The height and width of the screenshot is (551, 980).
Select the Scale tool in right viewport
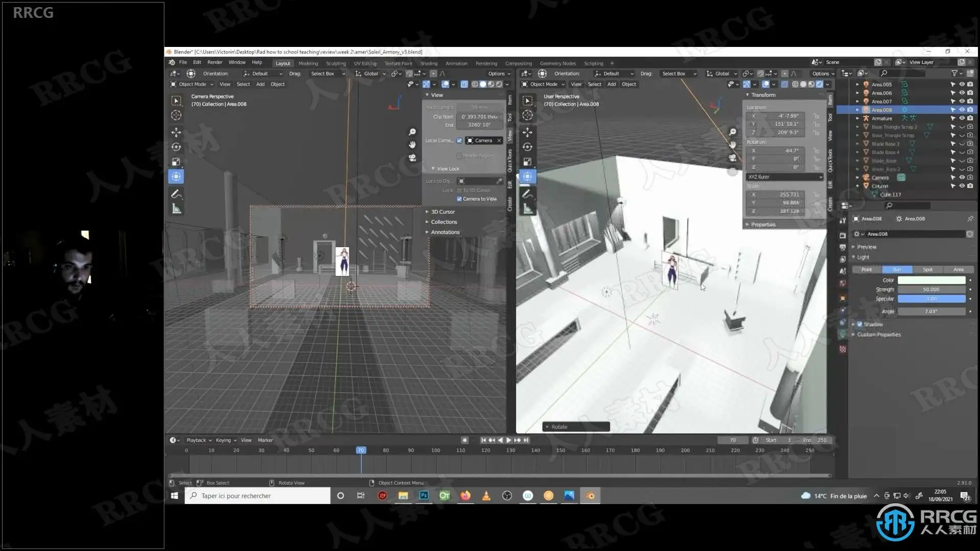(527, 162)
